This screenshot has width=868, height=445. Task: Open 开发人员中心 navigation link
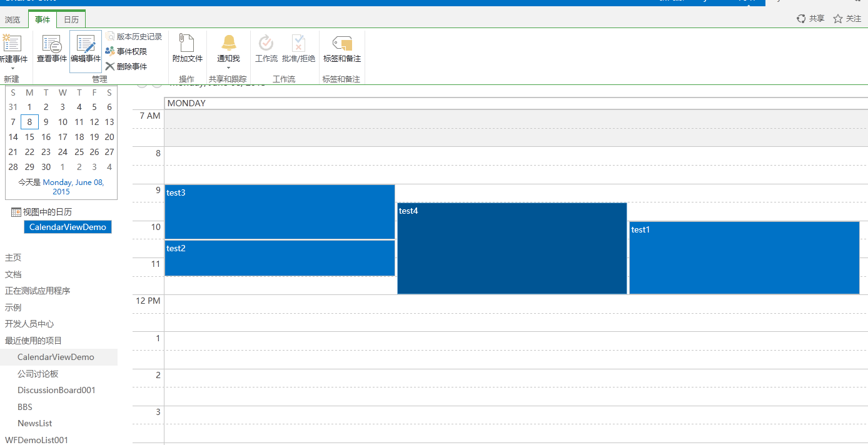pos(29,324)
